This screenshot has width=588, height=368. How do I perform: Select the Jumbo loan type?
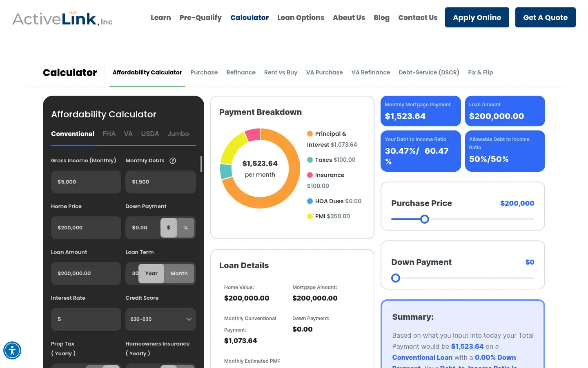pos(178,134)
